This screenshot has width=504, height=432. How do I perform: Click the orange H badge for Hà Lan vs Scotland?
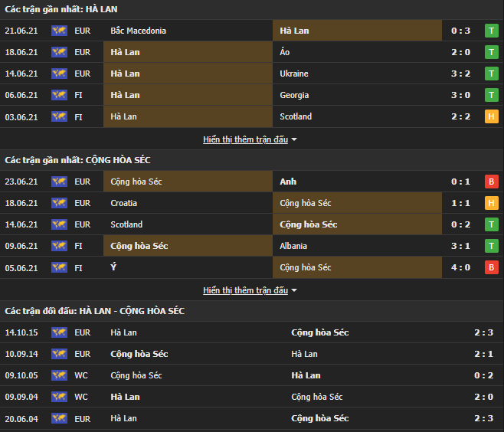pos(491,116)
